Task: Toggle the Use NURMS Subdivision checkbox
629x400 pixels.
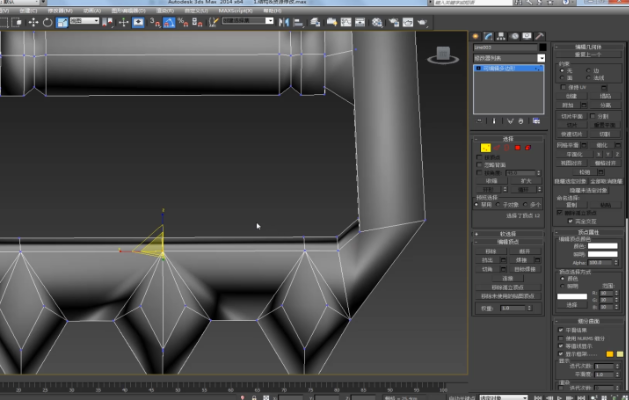Action: [561, 338]
